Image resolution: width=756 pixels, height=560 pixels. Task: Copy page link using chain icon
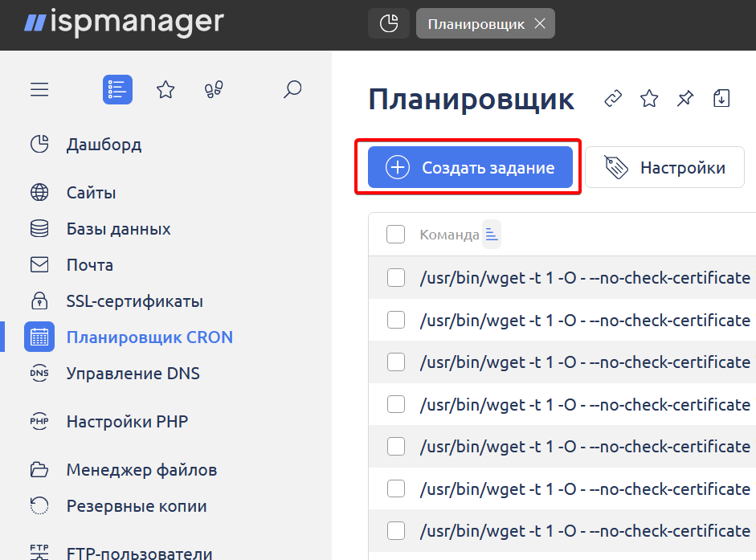[613, 99]
